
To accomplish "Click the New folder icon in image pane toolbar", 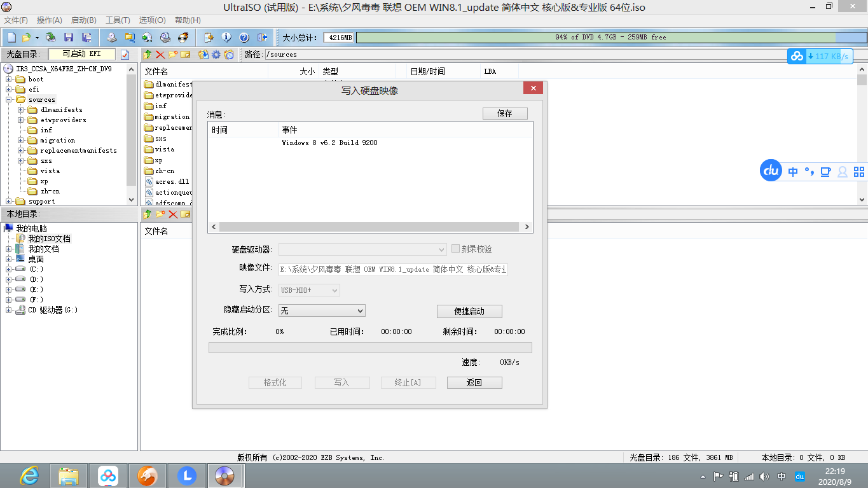I will (172, 55).
